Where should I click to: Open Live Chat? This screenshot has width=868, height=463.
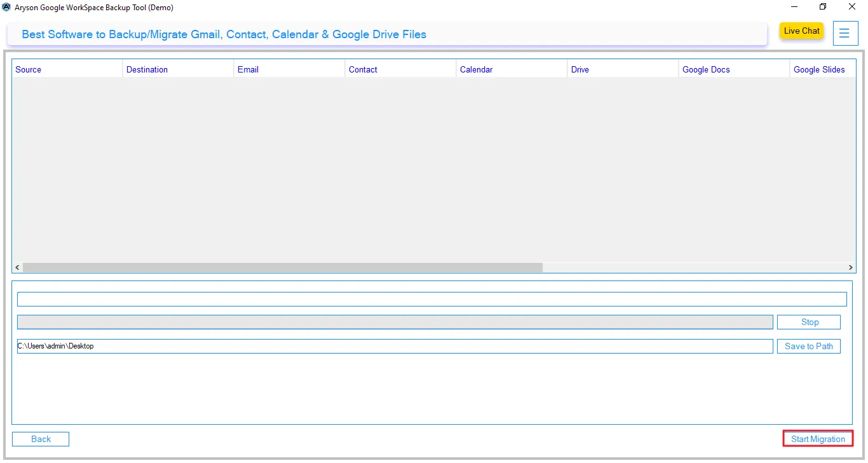[801, 31]
